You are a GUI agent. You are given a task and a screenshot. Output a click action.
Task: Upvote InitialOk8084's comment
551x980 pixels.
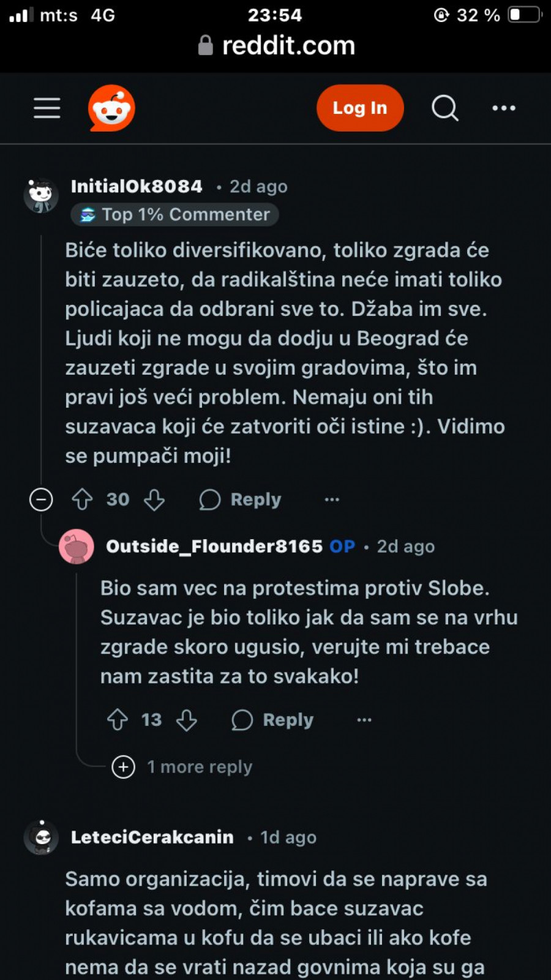click(82, 499)
